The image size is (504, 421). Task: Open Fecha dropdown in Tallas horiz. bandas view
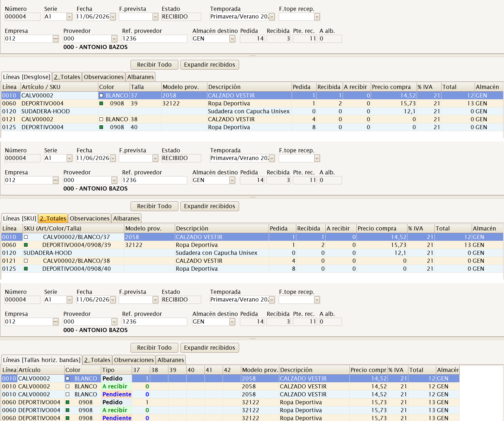[113, 300]
